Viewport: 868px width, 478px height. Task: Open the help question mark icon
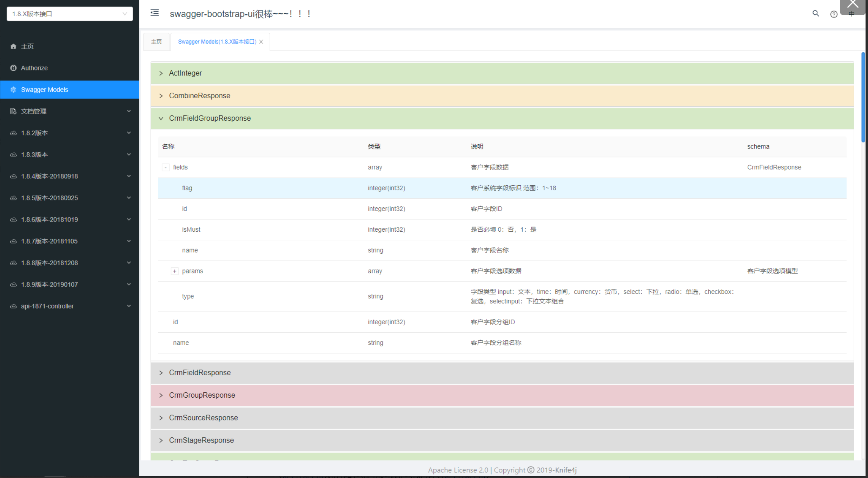[x=834, y=14]
